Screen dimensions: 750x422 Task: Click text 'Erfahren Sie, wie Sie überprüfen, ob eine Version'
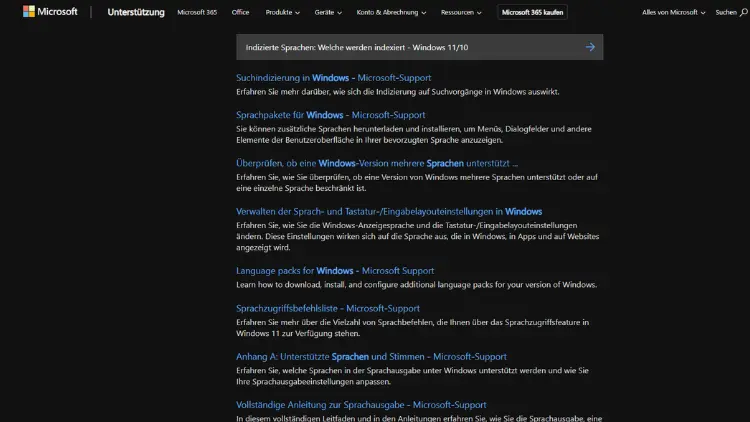[x=417, y=183]
